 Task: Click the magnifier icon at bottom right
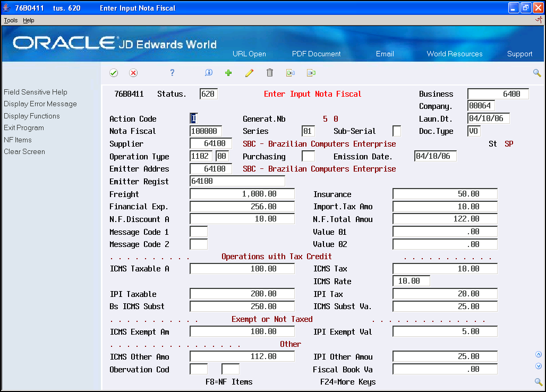click(539, 382)
